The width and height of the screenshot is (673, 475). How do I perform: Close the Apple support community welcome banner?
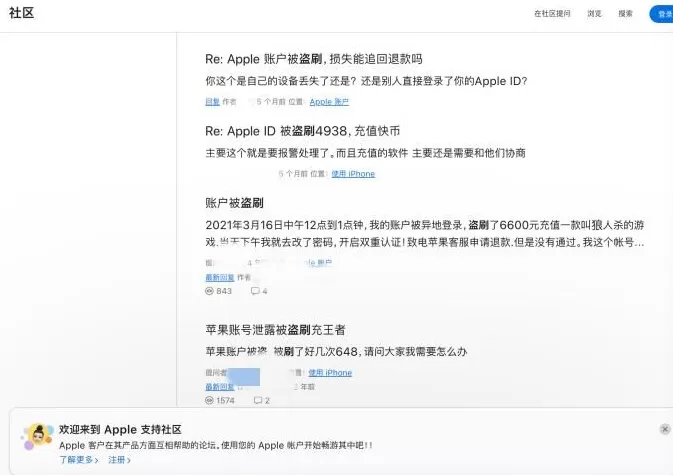(x=665, y=429)
